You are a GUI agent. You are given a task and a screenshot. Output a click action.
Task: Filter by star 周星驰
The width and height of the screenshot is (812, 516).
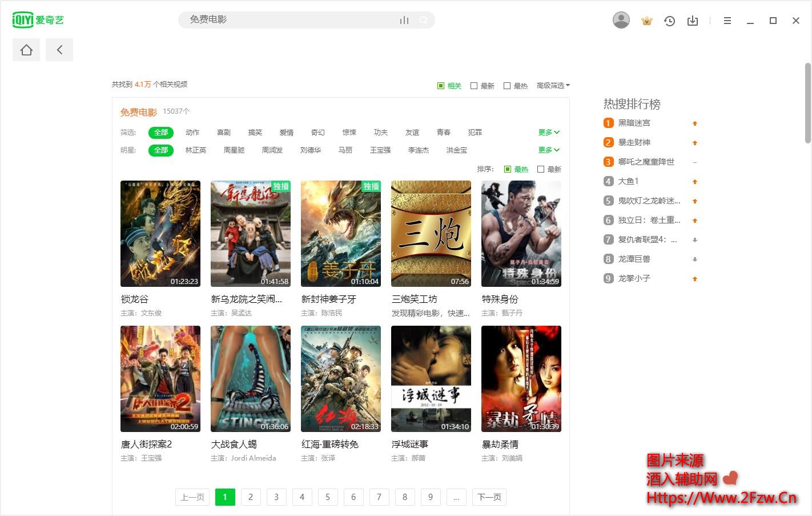coord(234,150)
